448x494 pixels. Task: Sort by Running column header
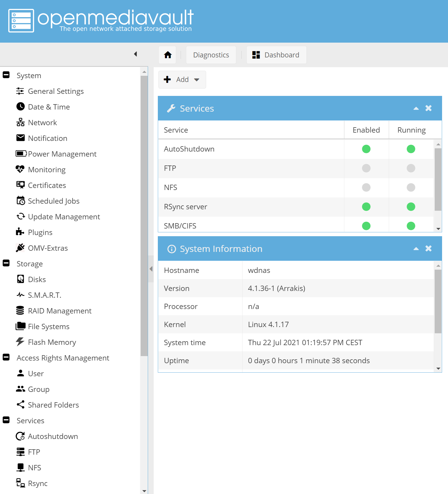pyautogui.click(x=411, y=130)
